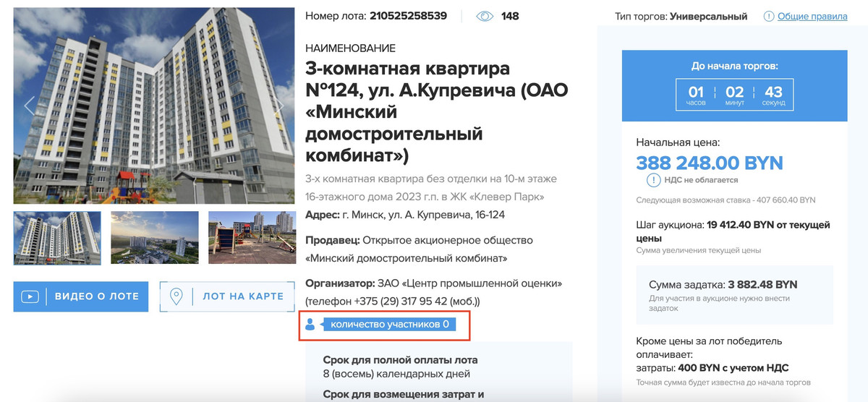Click the количество участников 0 badge
The image size is (868, 402).
point(390,325)
